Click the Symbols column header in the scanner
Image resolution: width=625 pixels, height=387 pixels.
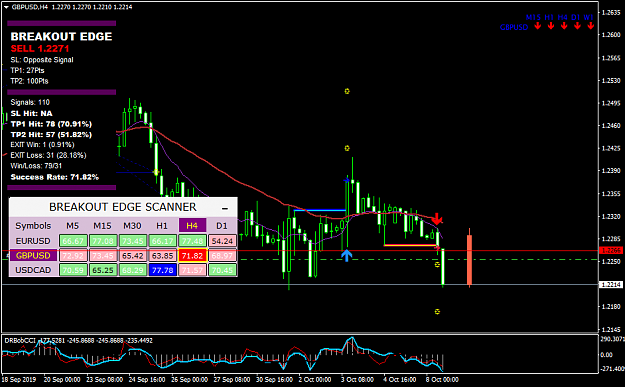tap(33, 226)
